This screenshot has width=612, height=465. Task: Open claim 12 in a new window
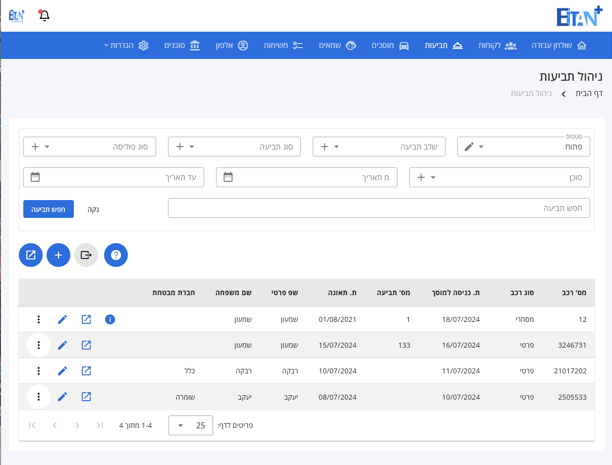tap(86, 319)
